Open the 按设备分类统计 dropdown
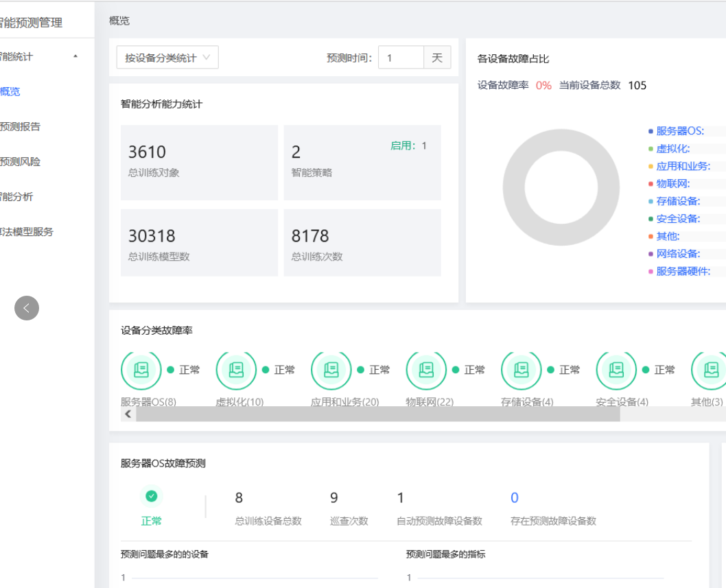 [167, 58]
